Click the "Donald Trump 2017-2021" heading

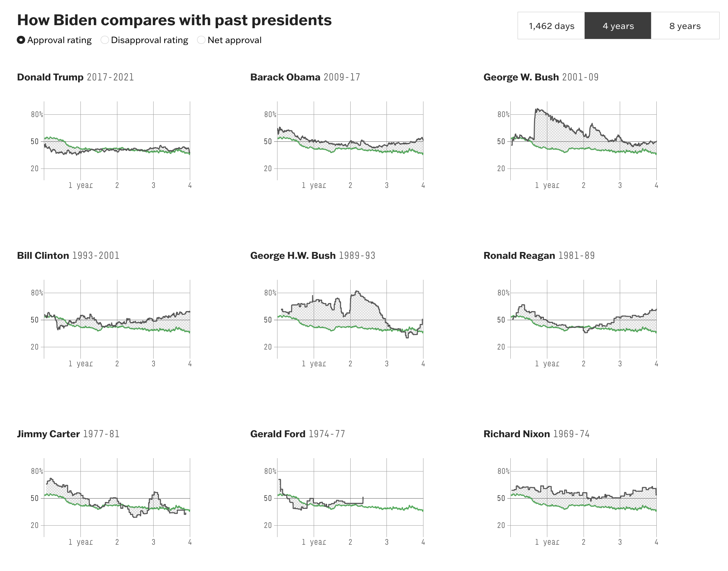75,77
